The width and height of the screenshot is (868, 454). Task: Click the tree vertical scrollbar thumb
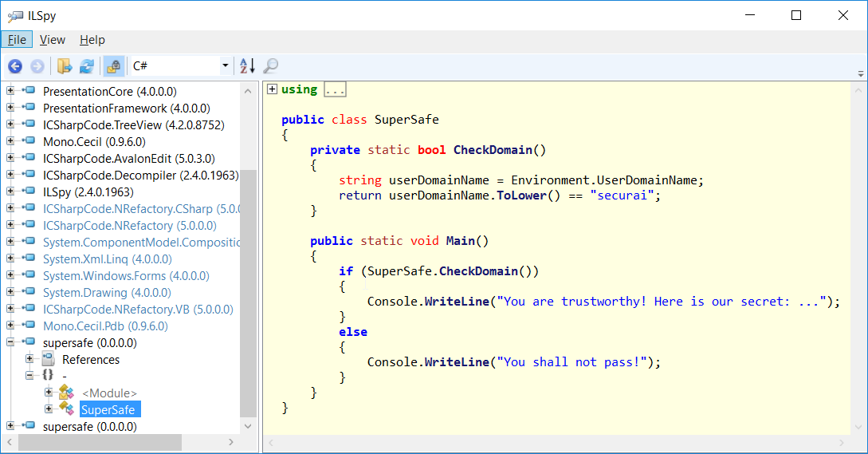click(248, 294)
